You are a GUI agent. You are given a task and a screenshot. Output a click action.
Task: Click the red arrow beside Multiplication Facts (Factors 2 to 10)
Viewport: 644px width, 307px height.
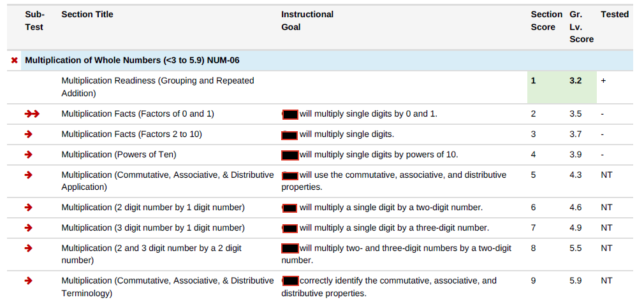click(x=28, y=134)
